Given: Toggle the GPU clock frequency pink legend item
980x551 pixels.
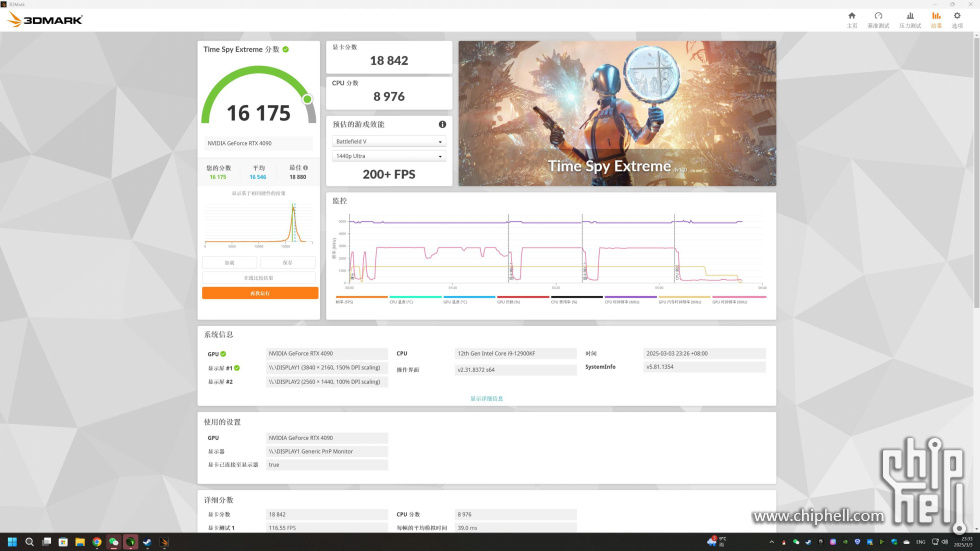Looking at the screenshot, I should [739, 299].
